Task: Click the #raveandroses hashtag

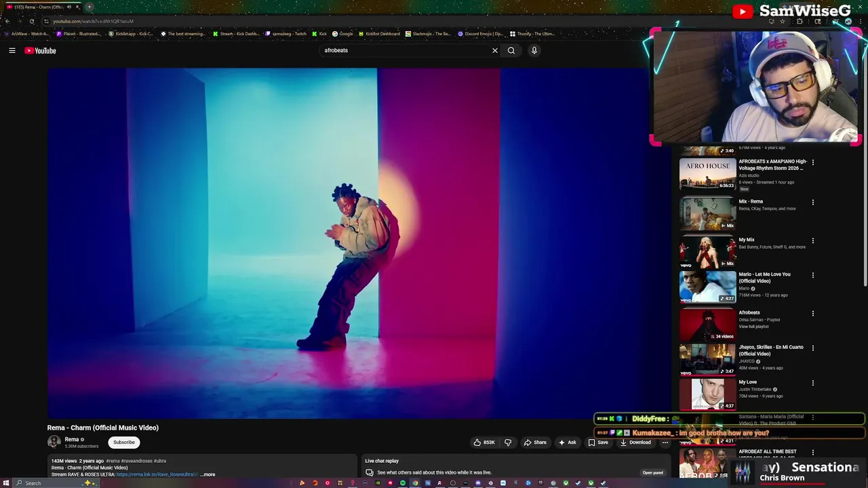Action: tap(137, 461)
